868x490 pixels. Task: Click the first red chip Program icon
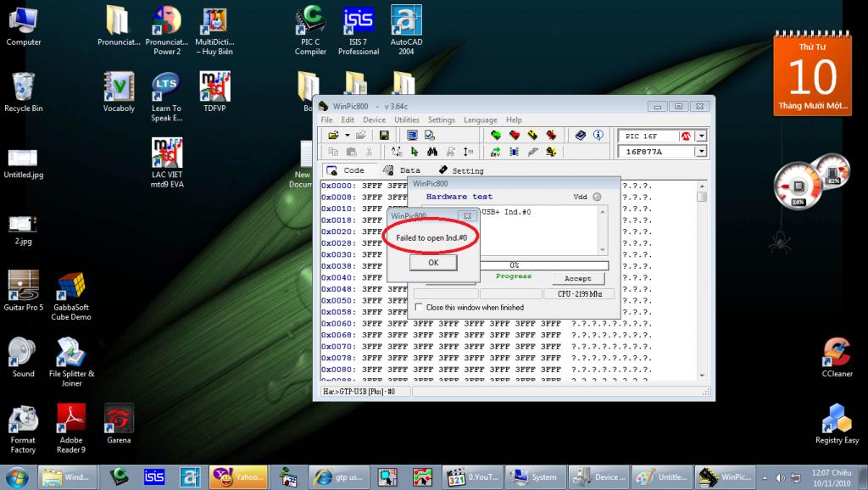[515, 135]
